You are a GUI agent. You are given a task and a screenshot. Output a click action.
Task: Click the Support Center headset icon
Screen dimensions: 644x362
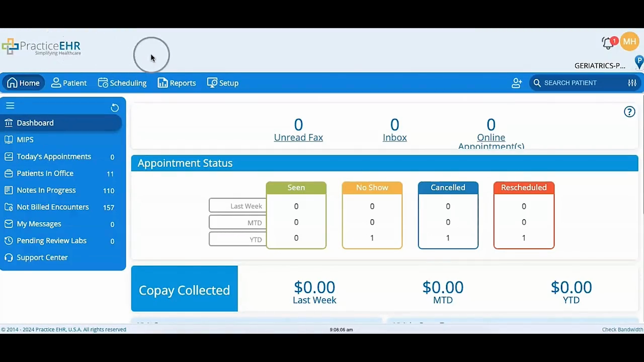(9, 257)
